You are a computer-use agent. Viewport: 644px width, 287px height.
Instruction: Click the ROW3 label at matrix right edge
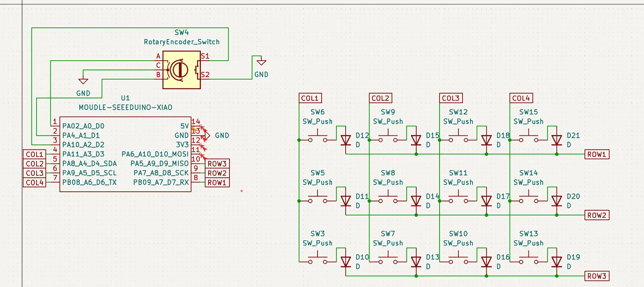[597, 276]
